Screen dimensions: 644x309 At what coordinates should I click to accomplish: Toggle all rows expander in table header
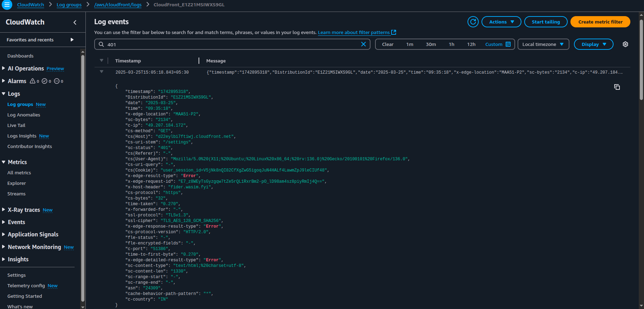pyautogui.click(x=102, y=61)
